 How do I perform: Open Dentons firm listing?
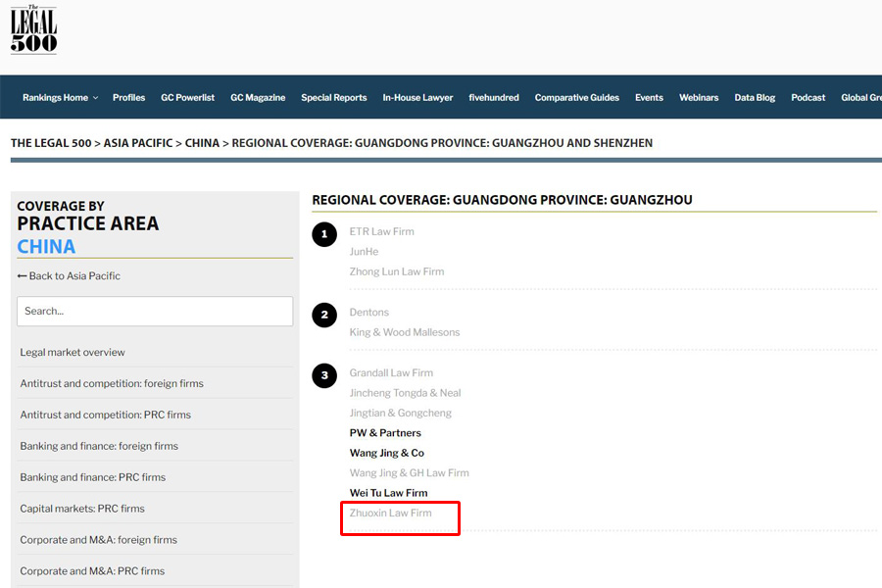tap(369, 313)
